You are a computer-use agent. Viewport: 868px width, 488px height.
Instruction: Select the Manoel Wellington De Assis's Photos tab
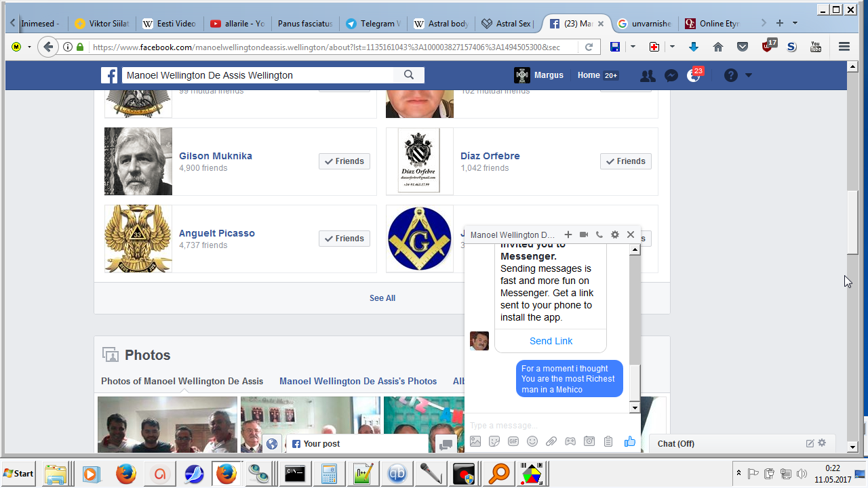tap(358, 381)
